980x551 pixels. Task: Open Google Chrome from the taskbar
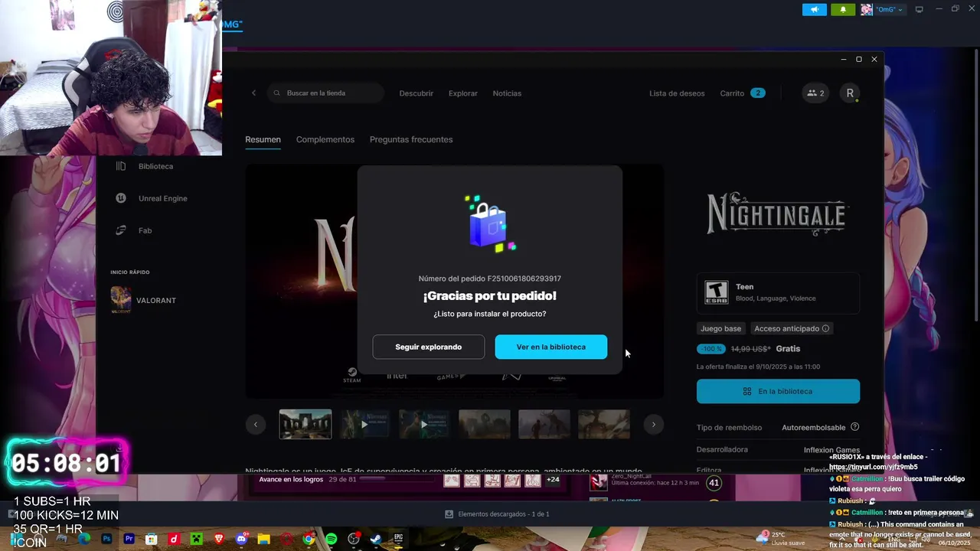[309, 539]
